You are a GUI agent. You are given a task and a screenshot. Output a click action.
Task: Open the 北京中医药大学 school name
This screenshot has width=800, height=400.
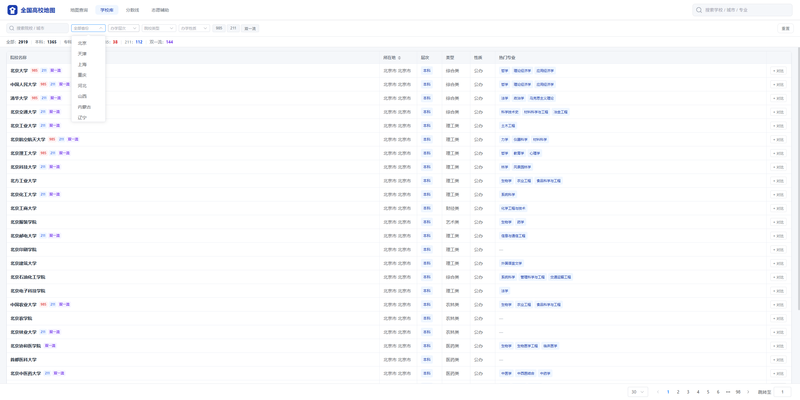pyautogui.click(x=26, y=373)
